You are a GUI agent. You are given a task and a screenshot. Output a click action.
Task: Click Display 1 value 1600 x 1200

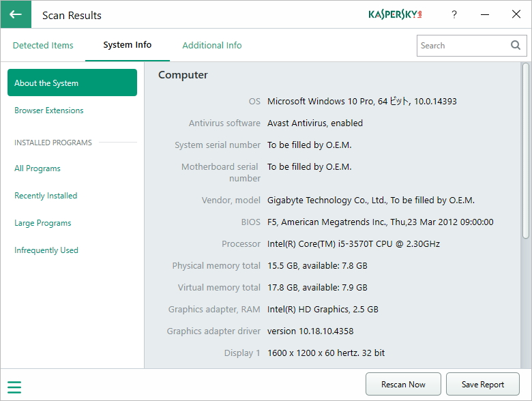326,353
